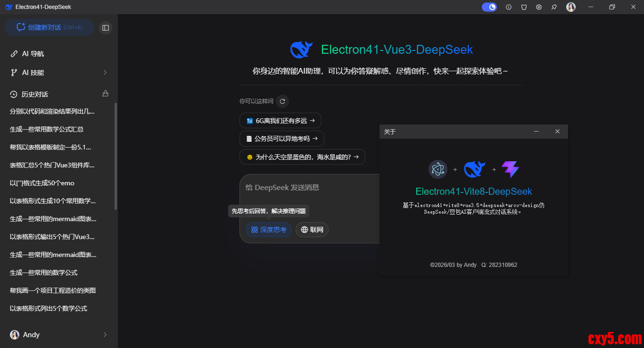The width and height of the screenshot is (644, 348).
Task: Open history chat 以表格形式列出5个数学公式
Action: tap(49, 308)
